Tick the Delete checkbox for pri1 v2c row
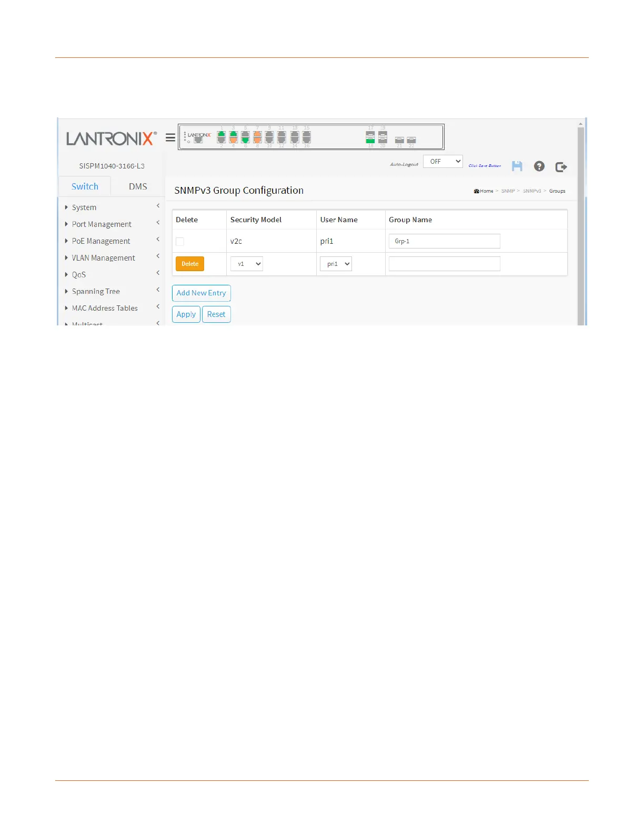Viewport: 644px width, 834px height. (180, 242)
